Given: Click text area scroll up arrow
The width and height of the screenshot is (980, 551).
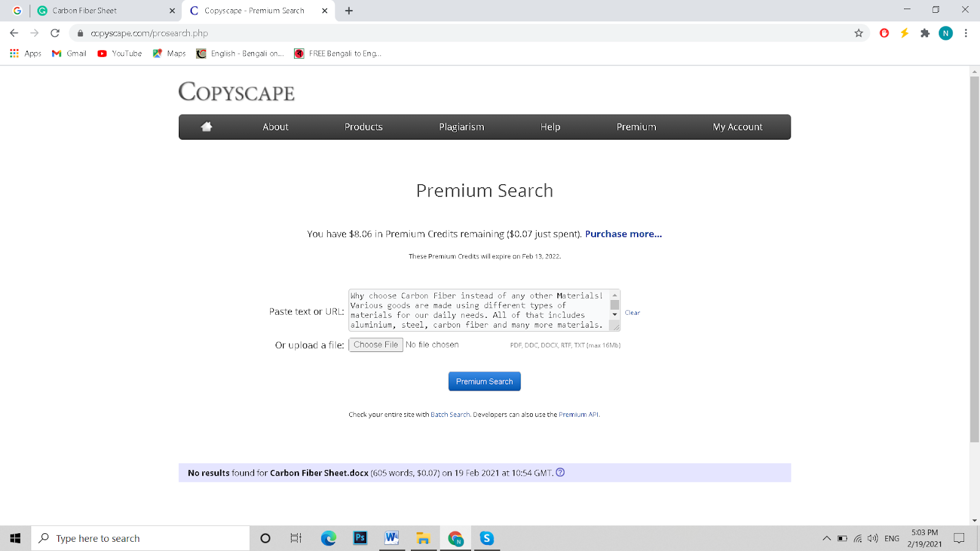Looking at the screenshot, I should (x=615, y=295).
